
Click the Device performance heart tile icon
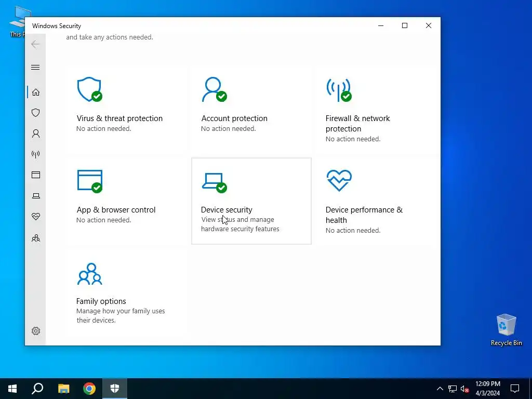coord(339,180)
